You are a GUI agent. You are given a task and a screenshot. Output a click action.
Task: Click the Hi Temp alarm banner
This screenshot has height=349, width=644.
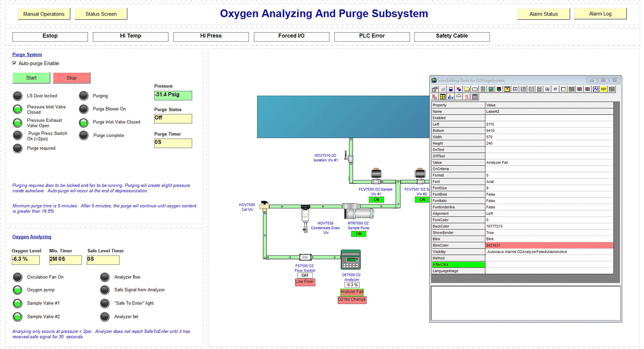tap(130, 37)
